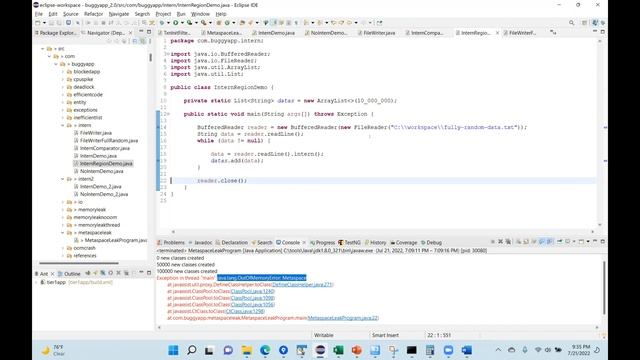Close the Console tab
The width and height of the screenshot is (640, 360).
[304, 242]
